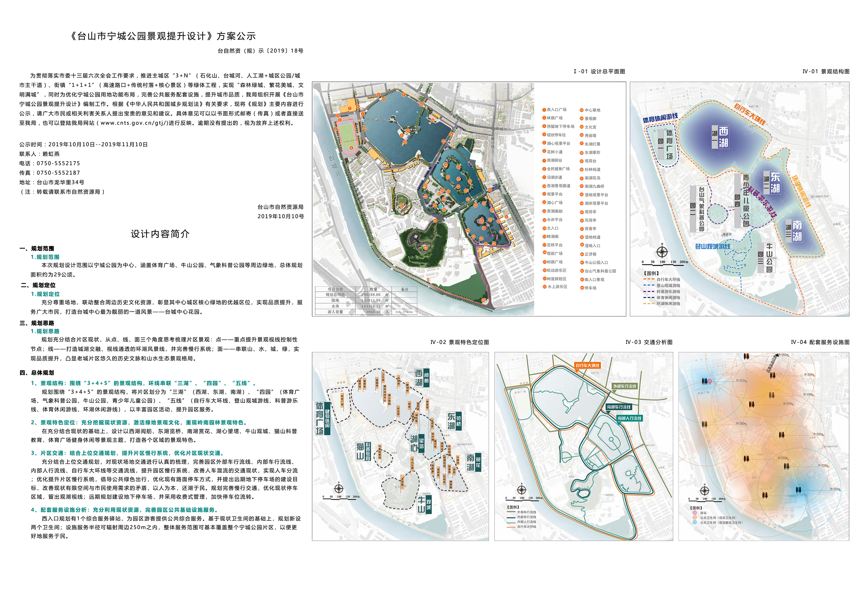This screenshot has width=868, height=613.
Task: Click the 自行车大环线 line sample in the IV-03 legend
Action: pos(511,527)
